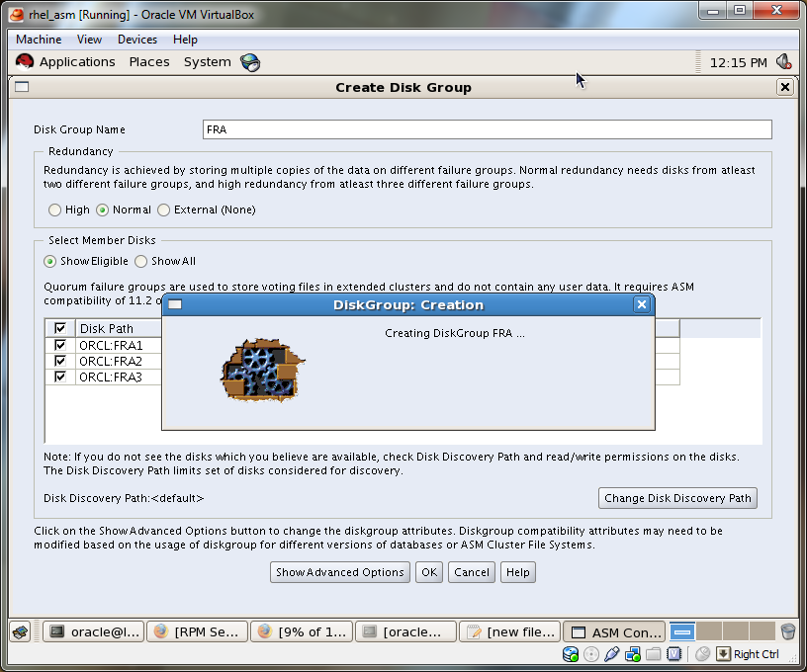This screenshot has height=672, width=807.
Task: Click the VirtualBox optical disc status icon
Action: tap(591, 654)
